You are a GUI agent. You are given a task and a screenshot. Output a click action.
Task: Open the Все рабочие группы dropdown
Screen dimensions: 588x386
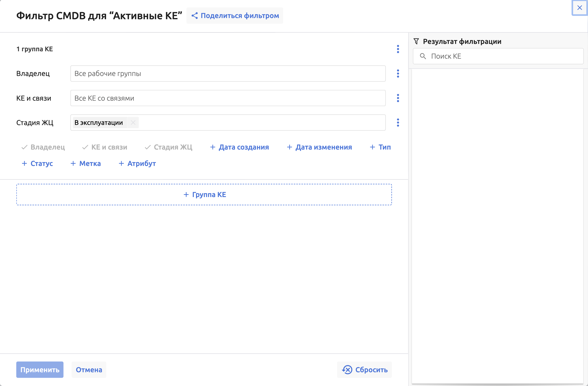228,73
